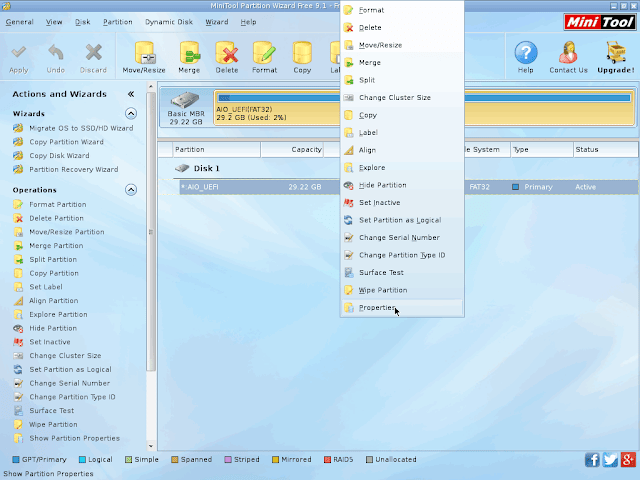Open the Dynamic Disk menu

pos(169,22)
